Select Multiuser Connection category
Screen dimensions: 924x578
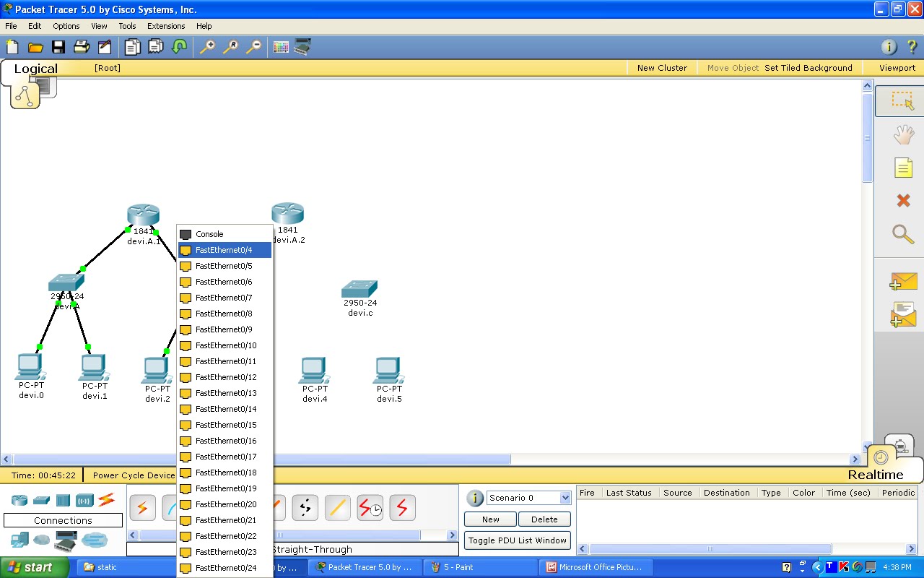point(95,540)
